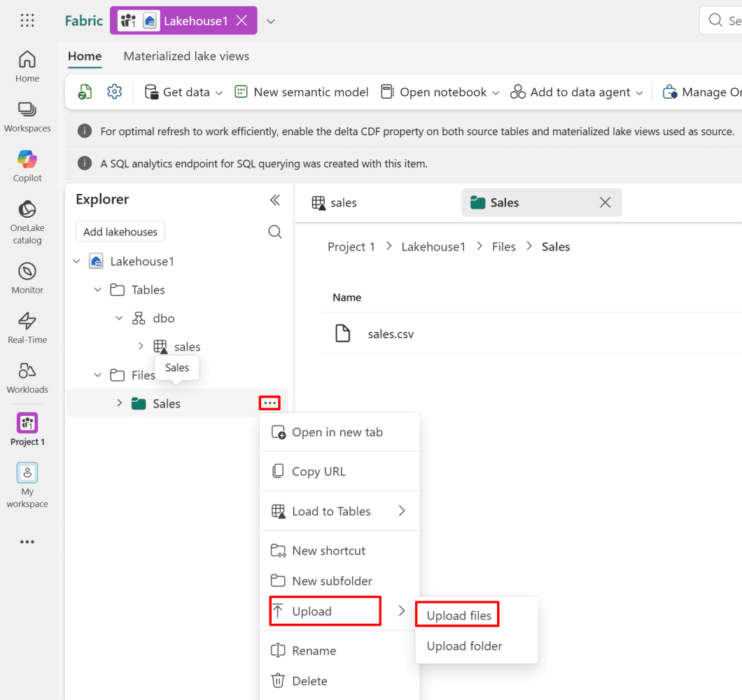The height and width of the screenshot is (700, 742).
Task: Select New subfolder in the context menu
Action: click(x=332, y=581)
